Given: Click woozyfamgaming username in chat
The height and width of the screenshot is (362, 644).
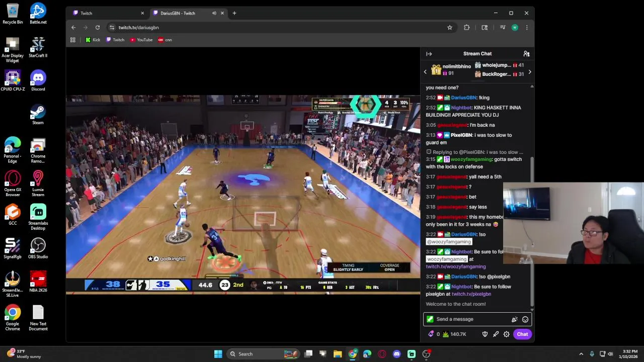Looking at the screenshot, I should coord(471,159).
